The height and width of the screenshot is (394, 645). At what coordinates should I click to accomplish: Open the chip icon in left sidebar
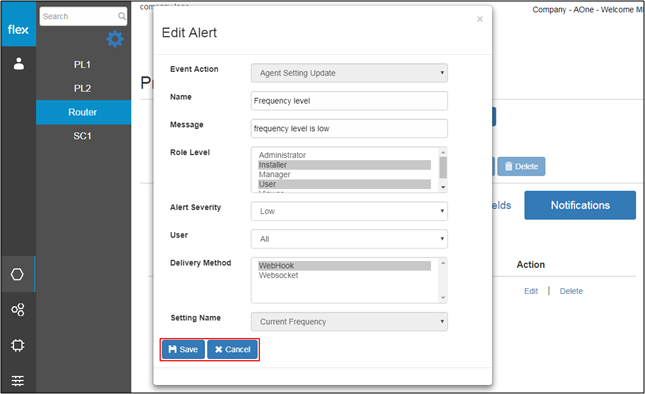tap(18, 345)
